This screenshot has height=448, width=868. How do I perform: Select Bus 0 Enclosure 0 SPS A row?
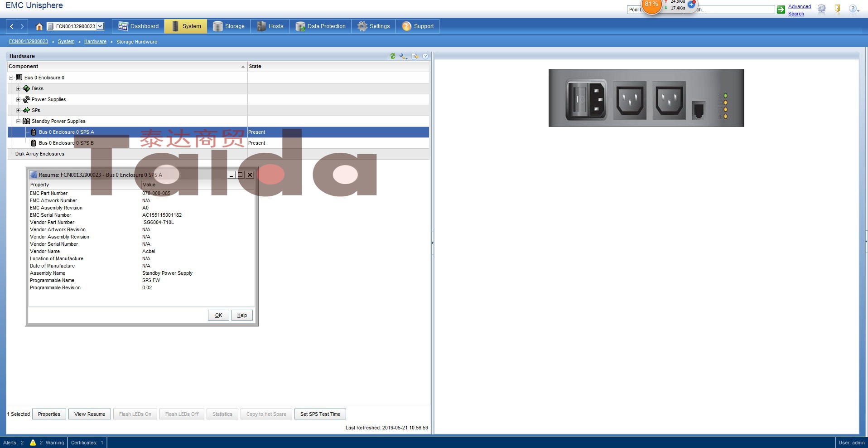(x=218, y=132)
